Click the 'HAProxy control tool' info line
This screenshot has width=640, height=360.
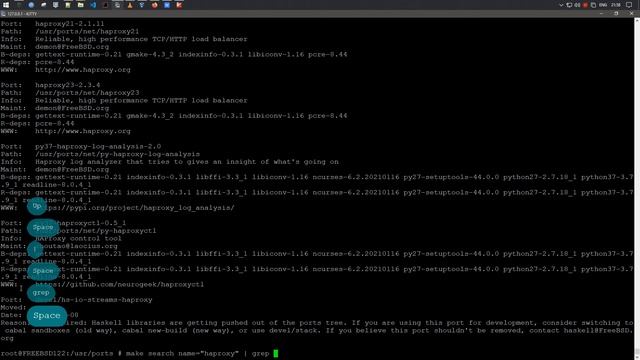[78, 238]
